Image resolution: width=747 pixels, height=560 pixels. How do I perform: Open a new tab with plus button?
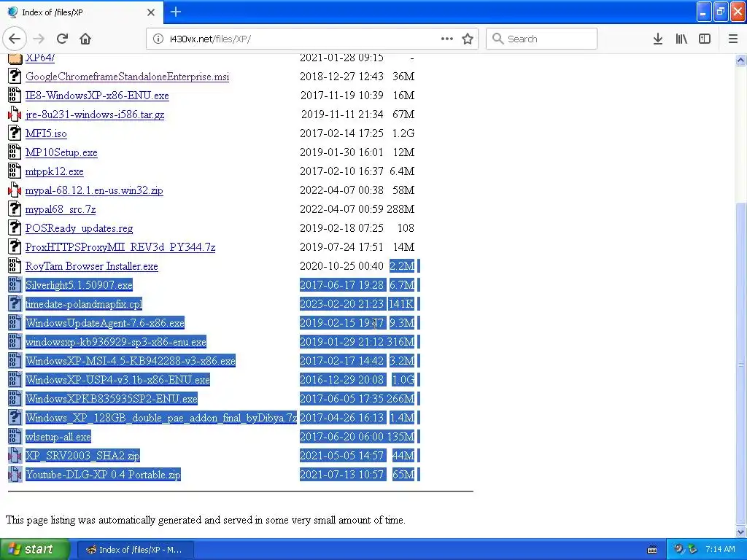click(x=176, y=12)
